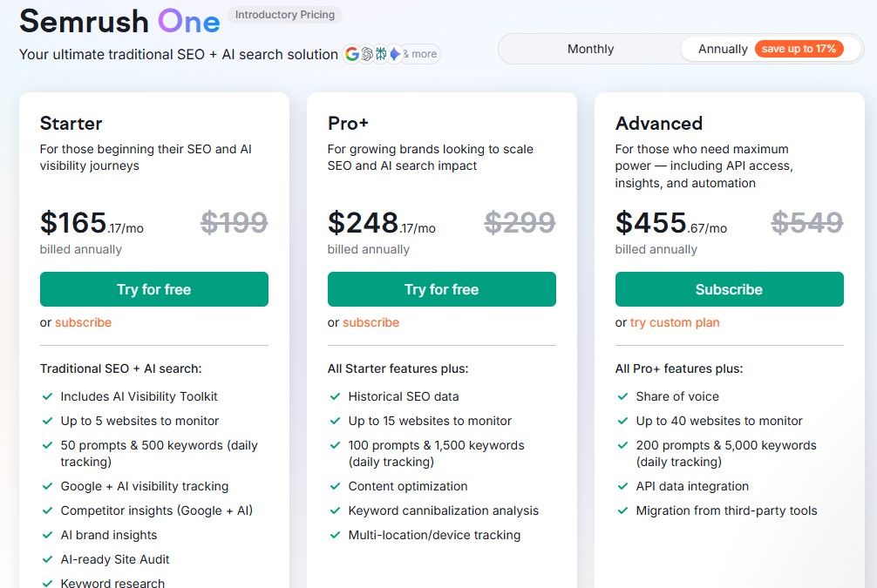
Task: Click the Perplexity icon next to OpenAI
Action: [x=381, y=54]
